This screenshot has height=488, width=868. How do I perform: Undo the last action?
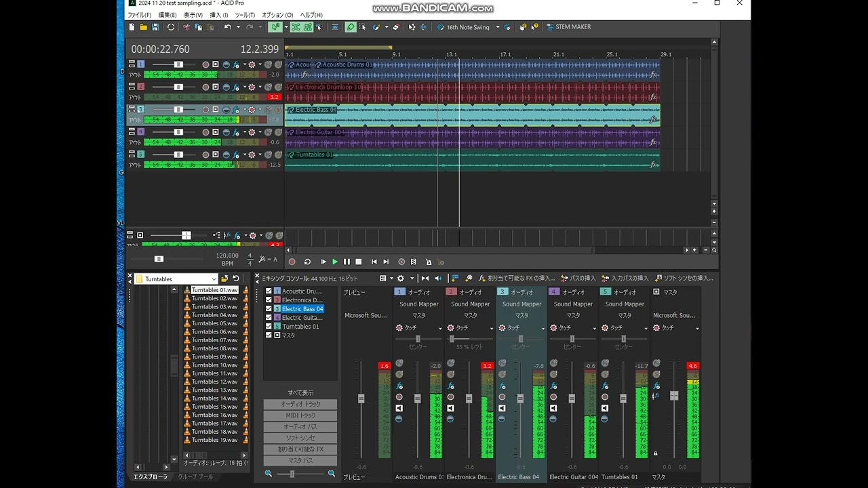pos(228,27)
